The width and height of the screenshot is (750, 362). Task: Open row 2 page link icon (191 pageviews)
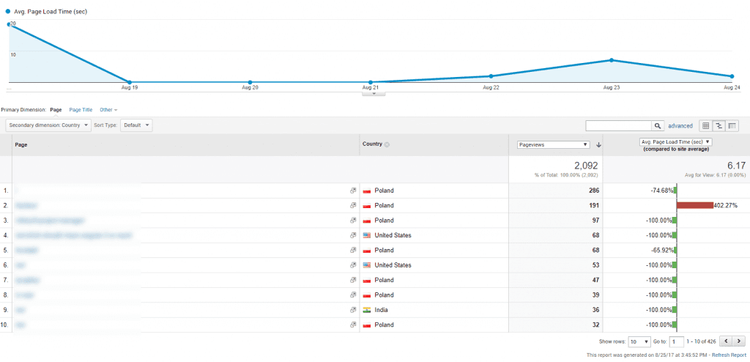tap(353, 205)
